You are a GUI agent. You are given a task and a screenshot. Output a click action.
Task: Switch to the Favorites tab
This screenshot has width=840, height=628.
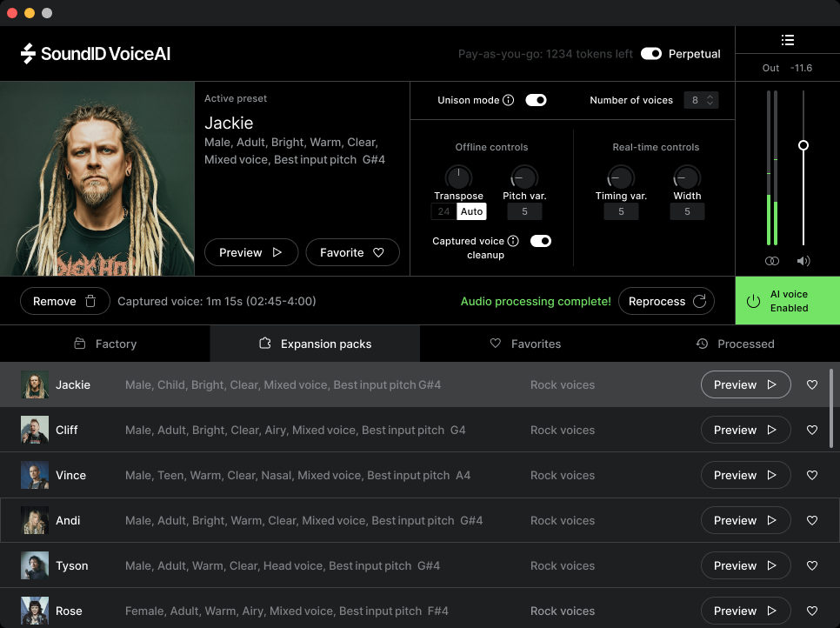pyautogui.click(x=525, y=343)
